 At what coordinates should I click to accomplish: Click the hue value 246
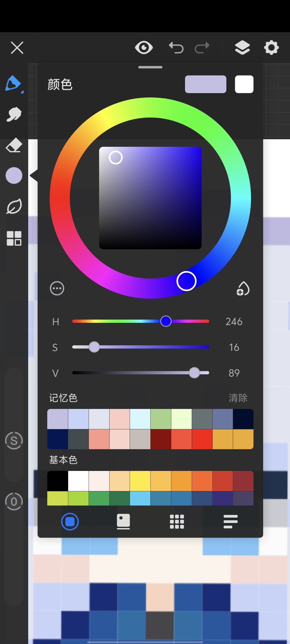[234, 321]
